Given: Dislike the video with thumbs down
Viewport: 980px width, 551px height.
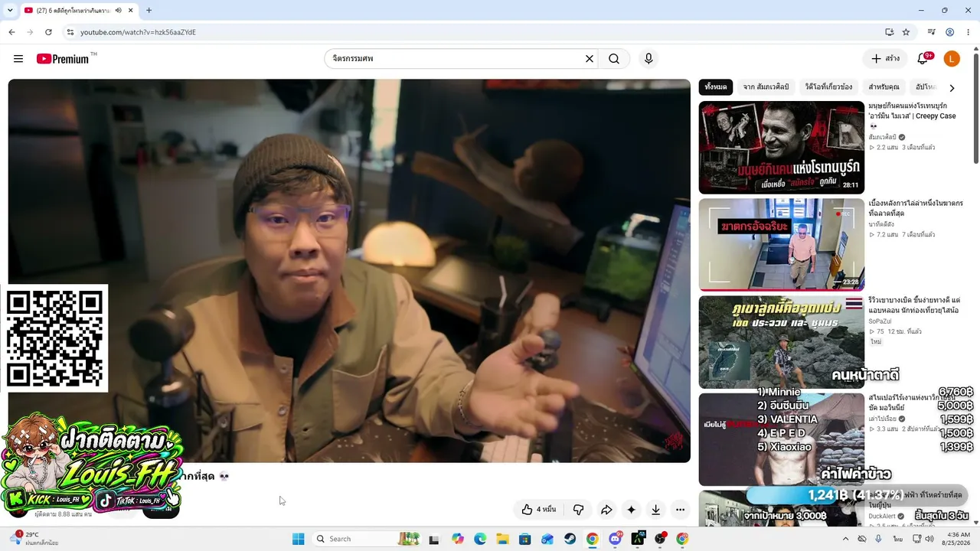Looking at the screenshot, I should [x=579, y=510].
